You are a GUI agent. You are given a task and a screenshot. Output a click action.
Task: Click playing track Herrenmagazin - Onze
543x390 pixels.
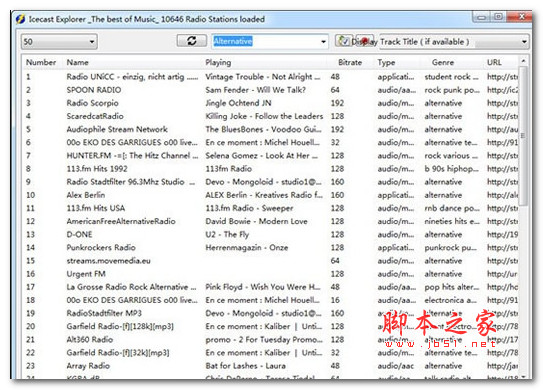[x=247, y=248]
